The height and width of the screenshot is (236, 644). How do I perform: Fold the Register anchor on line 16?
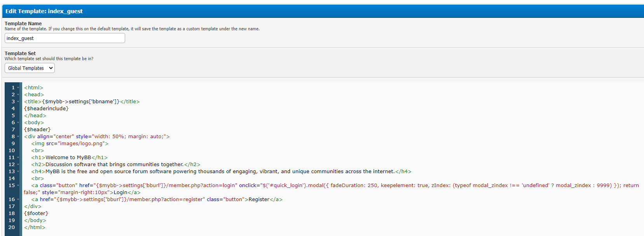(18, 200)
